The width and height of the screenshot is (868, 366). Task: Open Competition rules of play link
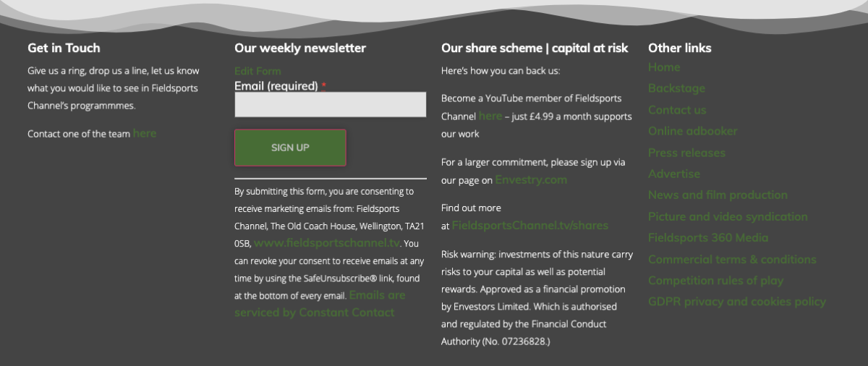pos(715,280)
